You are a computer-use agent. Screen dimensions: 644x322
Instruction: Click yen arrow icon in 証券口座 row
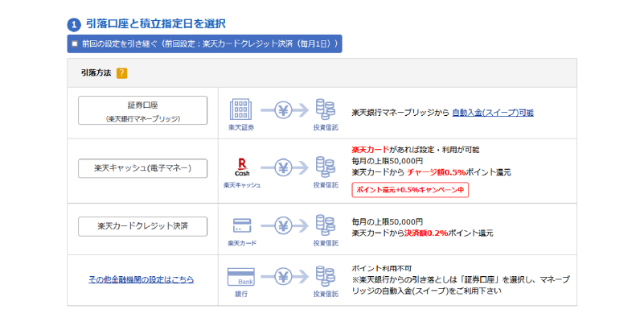pos(284,109)
